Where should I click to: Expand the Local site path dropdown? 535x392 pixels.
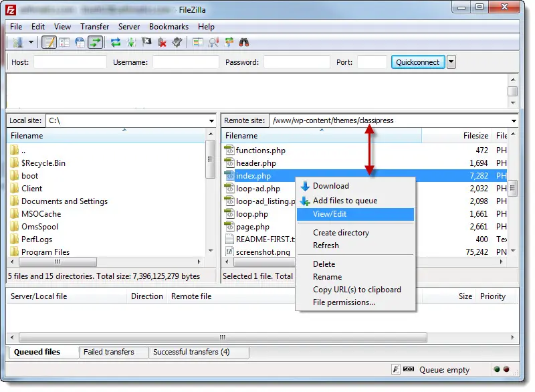(211, 121)
